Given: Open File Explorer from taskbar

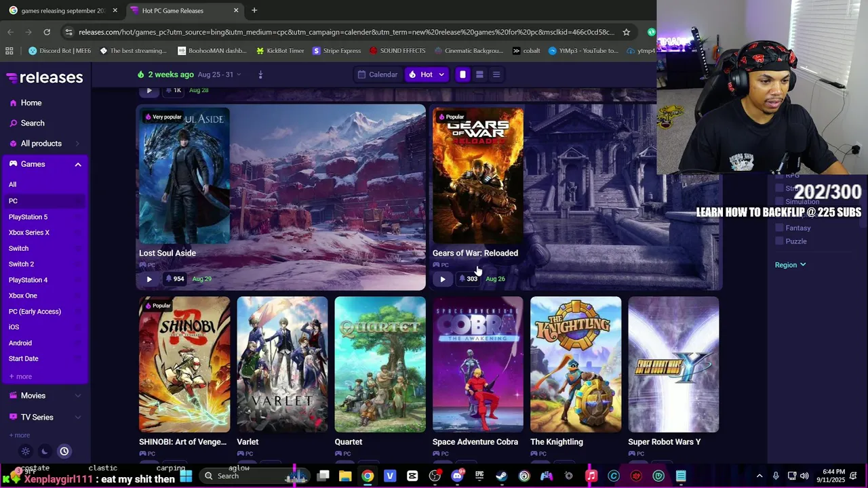Looking at the screenshot, I should tap(345, 476).
